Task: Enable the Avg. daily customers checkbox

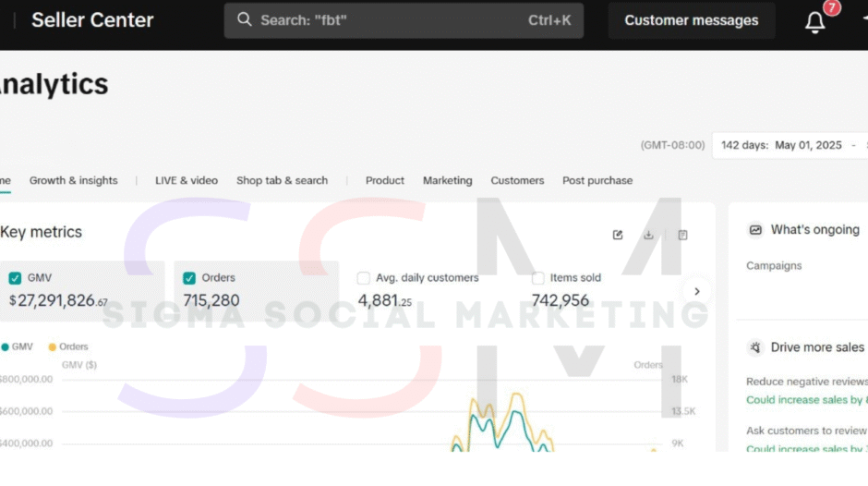Action: coord(364,278)
